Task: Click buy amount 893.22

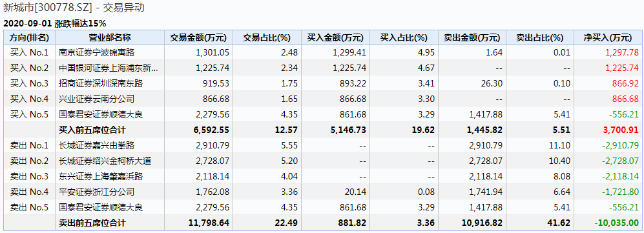Action: click(x=353, y=84)
